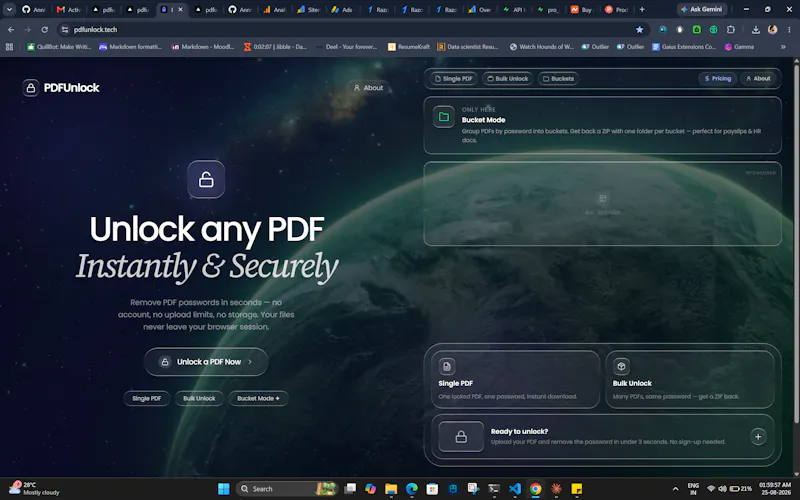This screenshot has width=800, height=500.
Task: Open the Chrome profile avatar
Action: point(772,30)
